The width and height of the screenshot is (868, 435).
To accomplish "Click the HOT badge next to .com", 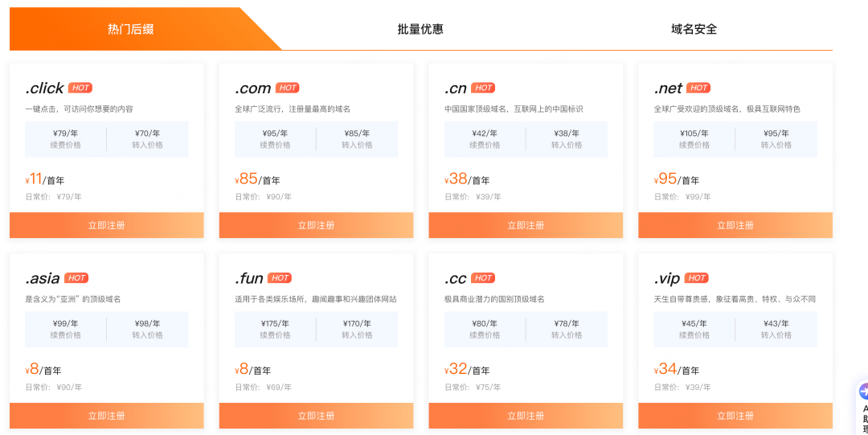I will 287,88.
